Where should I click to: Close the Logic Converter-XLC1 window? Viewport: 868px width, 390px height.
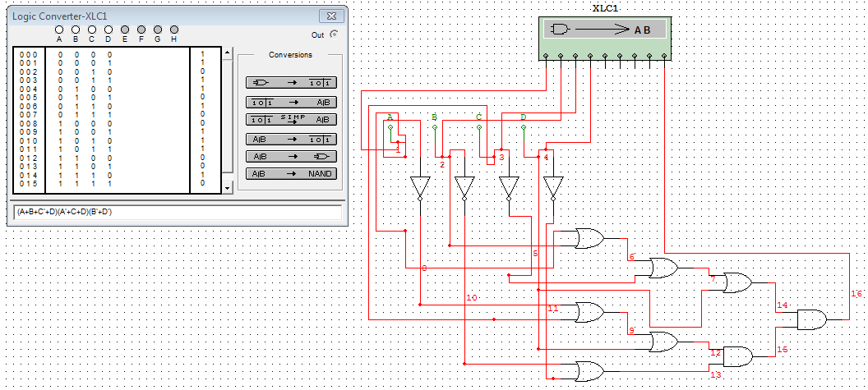click(330, 16)
